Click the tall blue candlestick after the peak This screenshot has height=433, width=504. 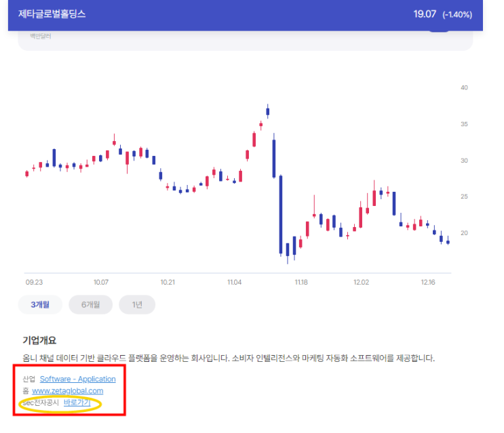281,215
